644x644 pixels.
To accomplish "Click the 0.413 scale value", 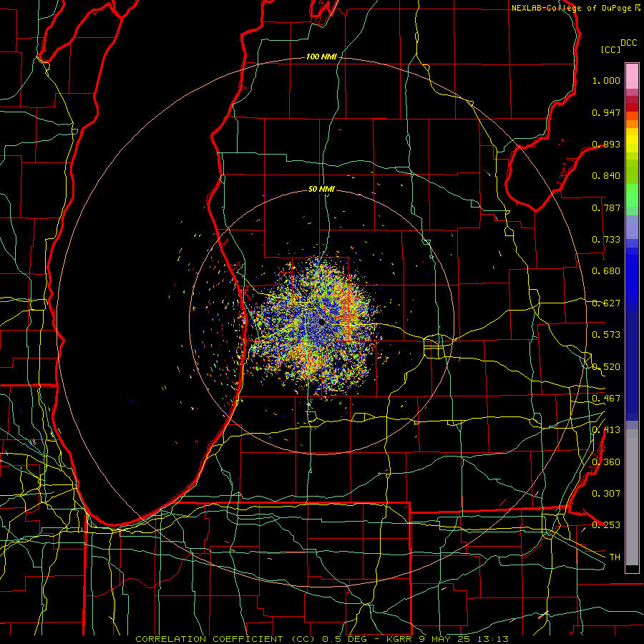I will pos(606,430).
